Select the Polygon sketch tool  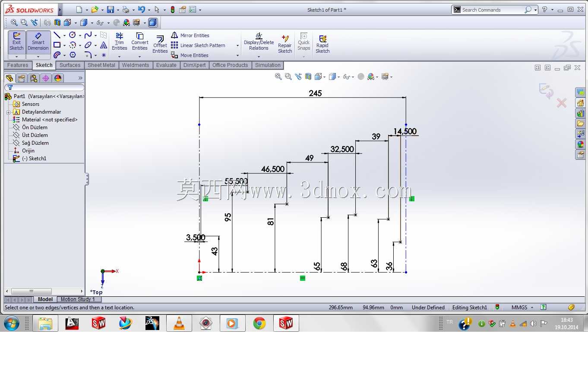[x=73, y=55]
